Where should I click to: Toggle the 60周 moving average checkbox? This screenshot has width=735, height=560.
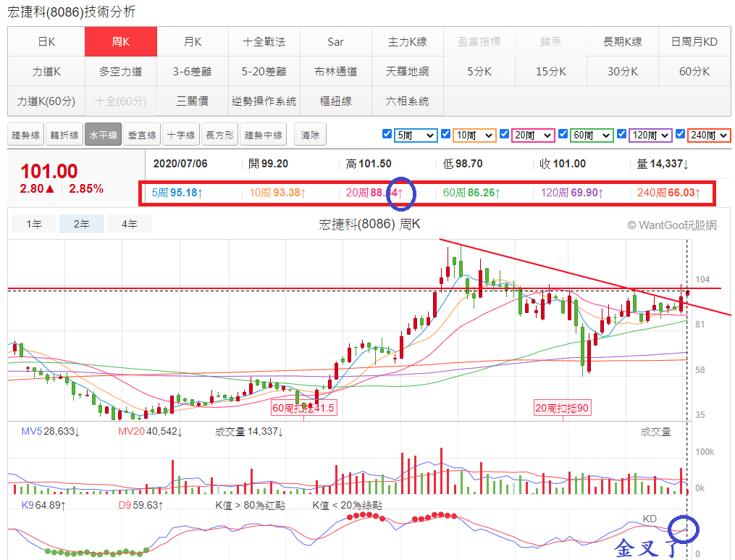563,134
